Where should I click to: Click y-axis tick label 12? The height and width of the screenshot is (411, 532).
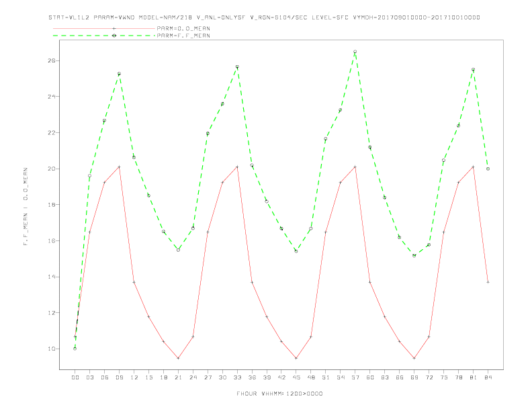(52, 313)
